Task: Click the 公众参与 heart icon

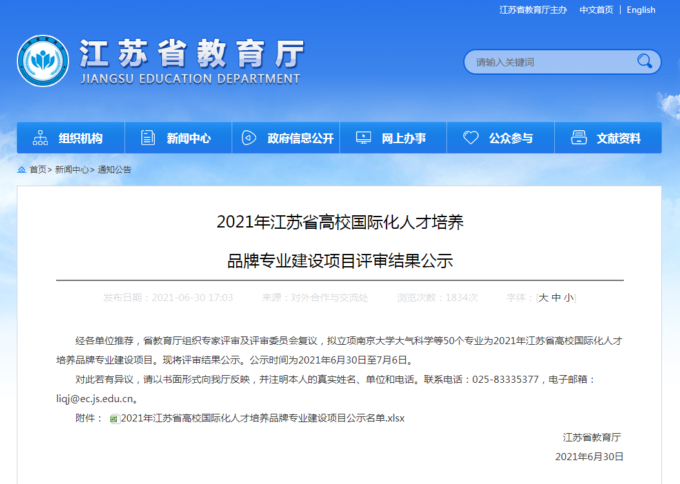Action: tap(470, 138)
